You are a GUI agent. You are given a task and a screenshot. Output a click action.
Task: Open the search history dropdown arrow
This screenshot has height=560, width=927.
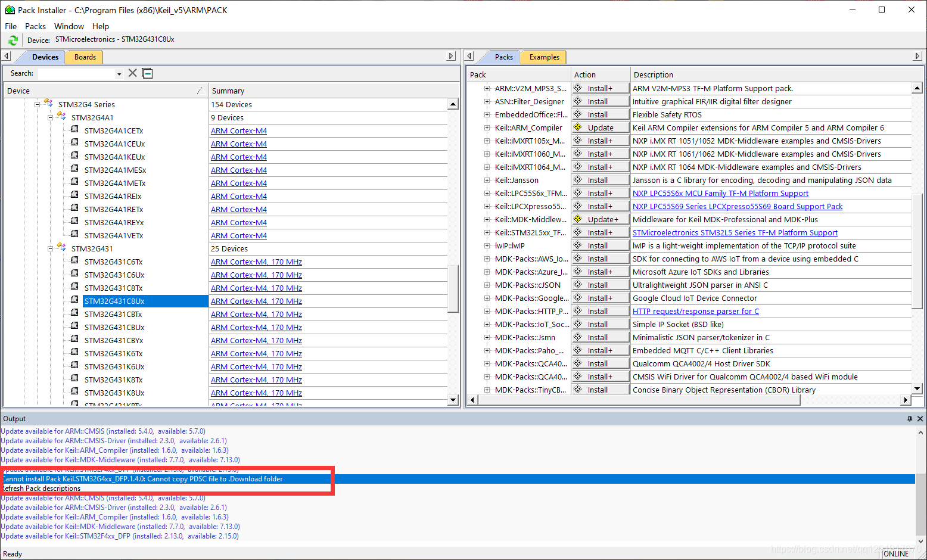click(119, 74)
